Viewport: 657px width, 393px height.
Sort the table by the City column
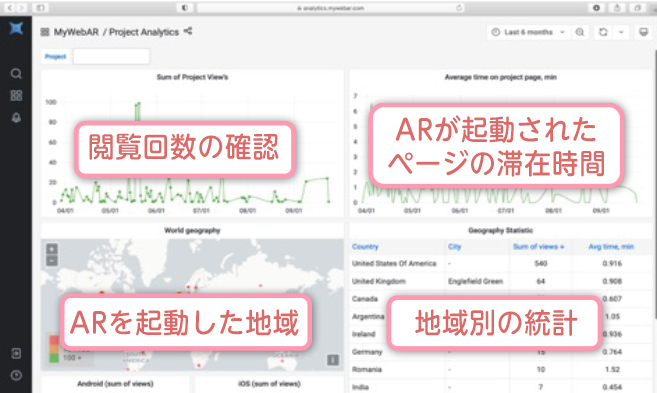pyautogui.click(x=454, y=247)
